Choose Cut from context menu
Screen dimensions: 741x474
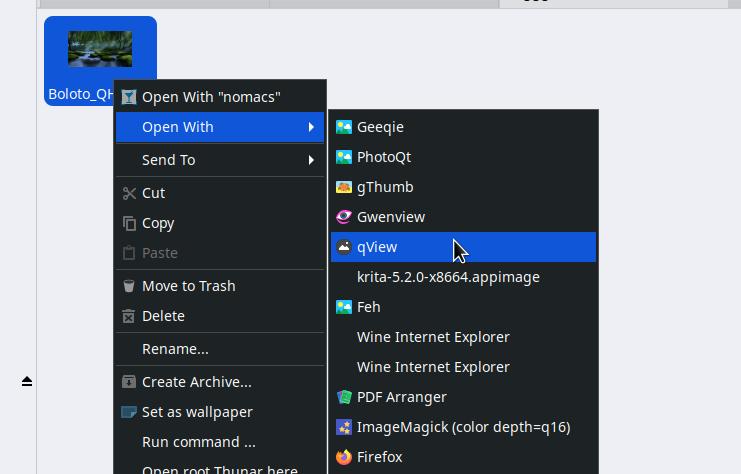coord(220,193)
